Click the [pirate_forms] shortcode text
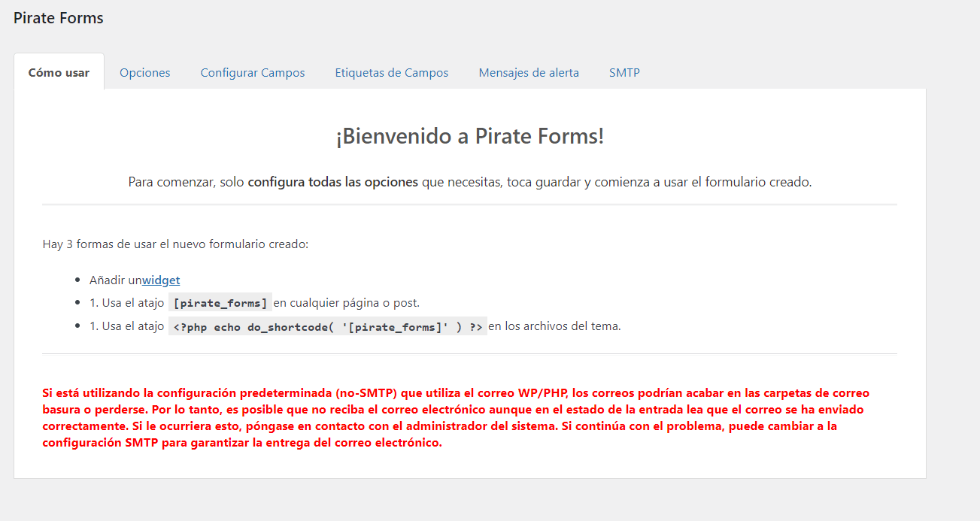 (220, 303)
